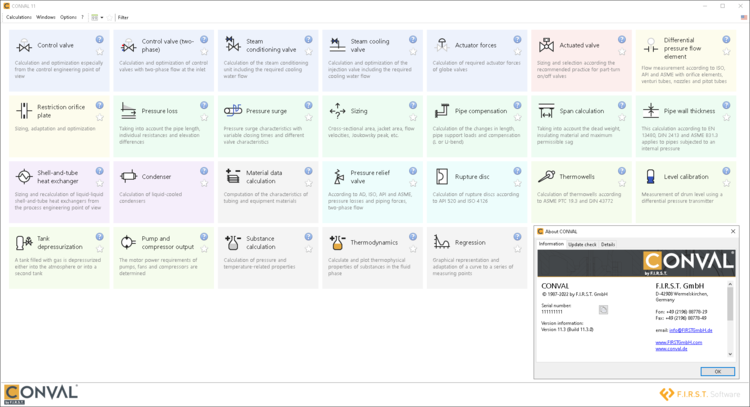Open the Options menu
This screenshot has height=407, width=750.
pyautogui.click(x=67, y=17)
